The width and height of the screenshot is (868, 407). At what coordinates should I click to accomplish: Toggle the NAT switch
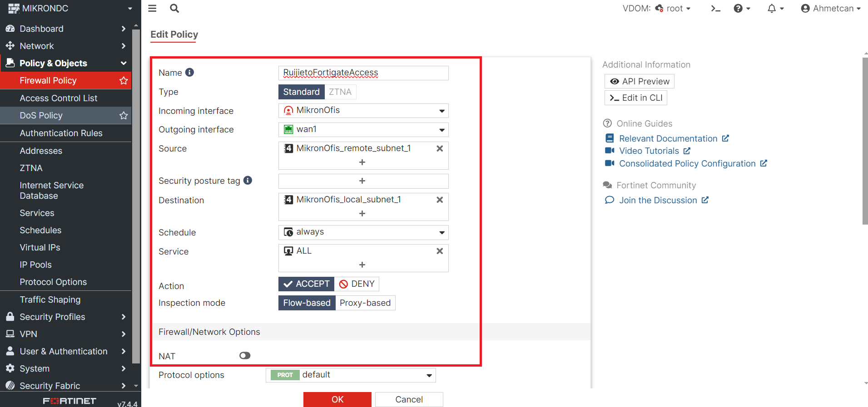pyautogui.click(x=245, y=356)
